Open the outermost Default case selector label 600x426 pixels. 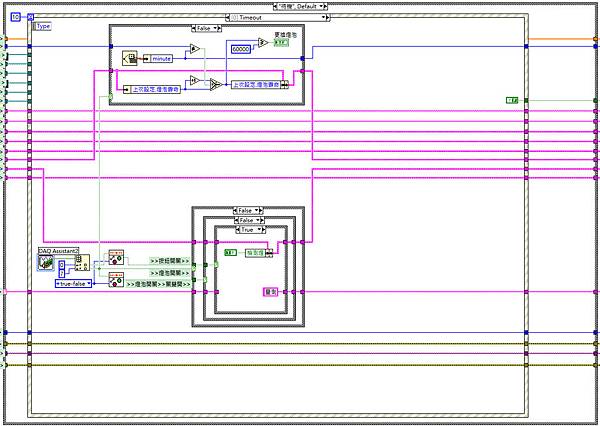300,7
